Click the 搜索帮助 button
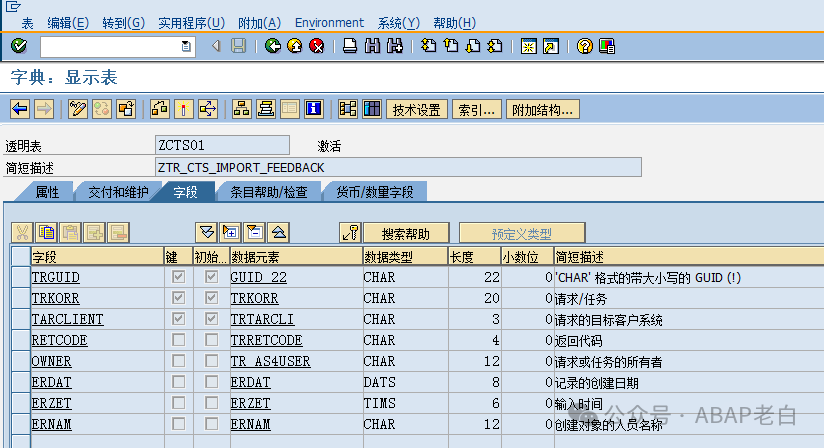 (406, 233)
